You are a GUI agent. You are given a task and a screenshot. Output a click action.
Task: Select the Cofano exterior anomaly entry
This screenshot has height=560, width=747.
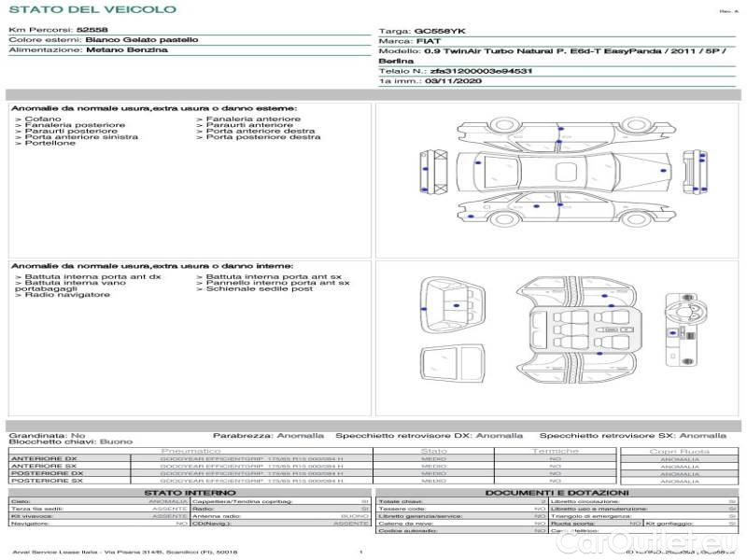pos(43,119)
